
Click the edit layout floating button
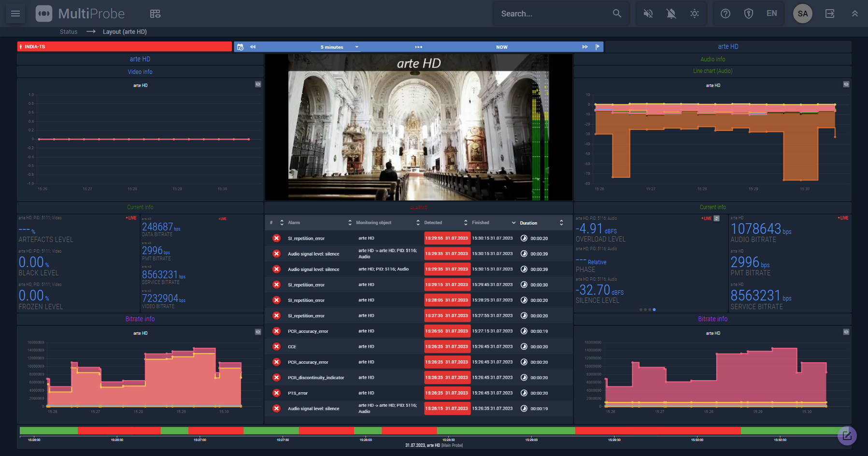(847, 435)
